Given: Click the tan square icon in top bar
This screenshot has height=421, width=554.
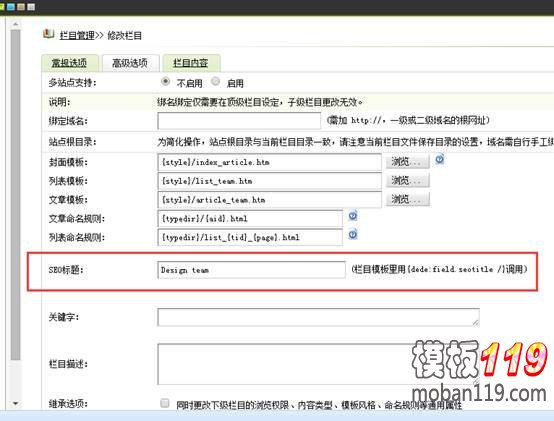Looking at the screenshot, I should point(21,7).
